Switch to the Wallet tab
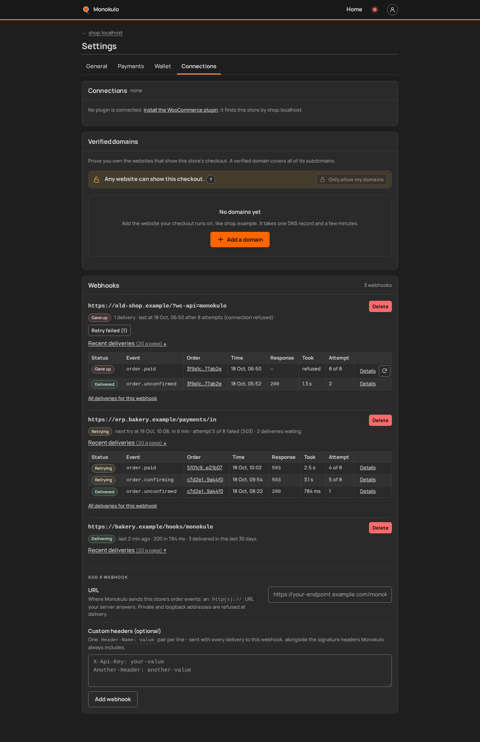 162,66
